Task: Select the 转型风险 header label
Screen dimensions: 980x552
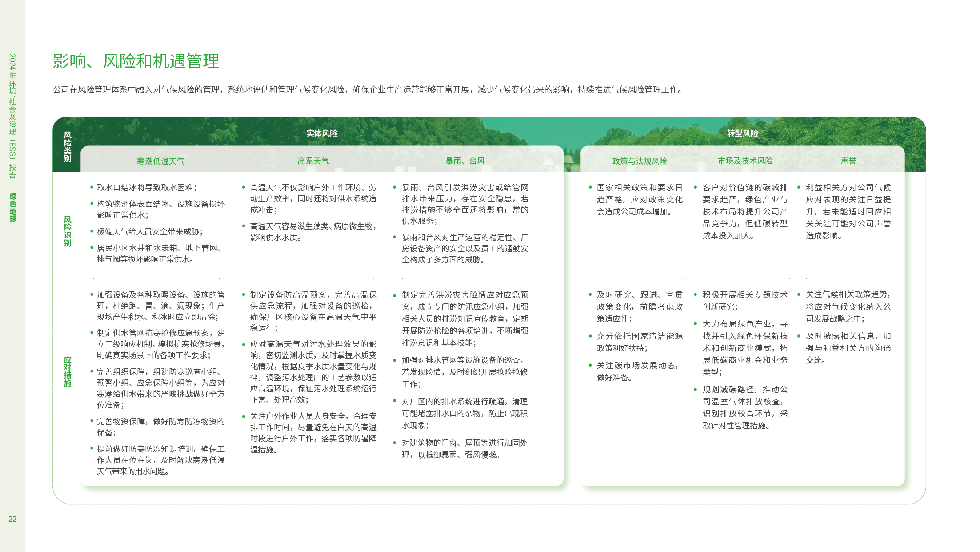Action: click(x=742, y=133)
